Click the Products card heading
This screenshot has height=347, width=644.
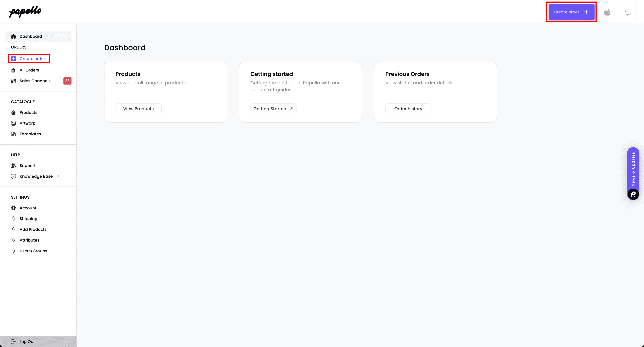coord(128,74)
